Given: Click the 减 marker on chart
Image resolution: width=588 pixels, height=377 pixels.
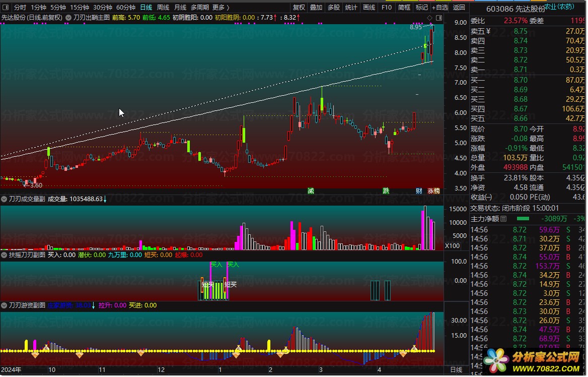Looking at the screenshot, I should (311, 191).
